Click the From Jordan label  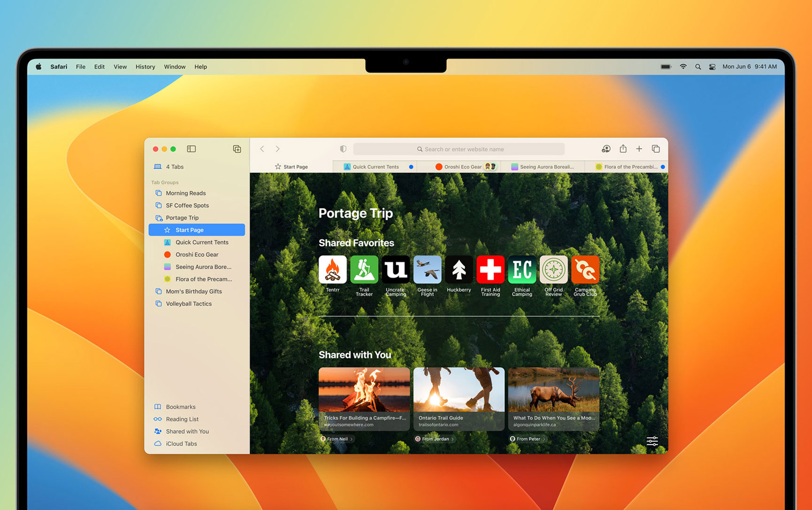pos(435,439)
